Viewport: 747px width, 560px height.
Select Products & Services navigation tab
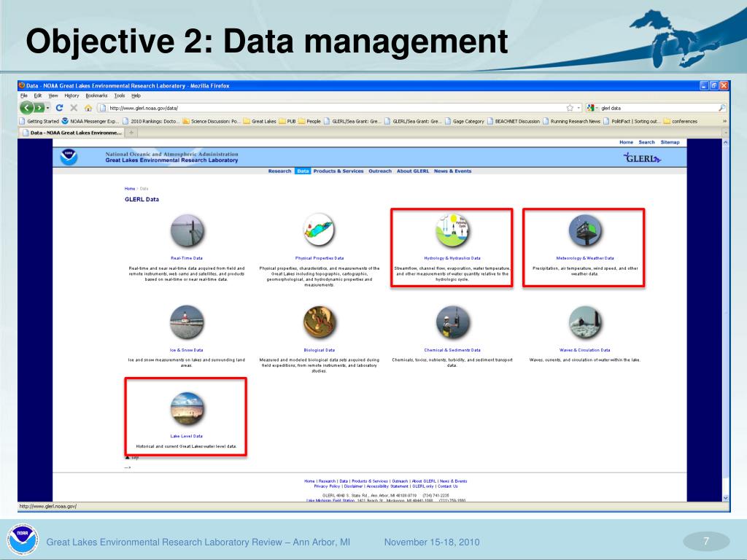338,171
